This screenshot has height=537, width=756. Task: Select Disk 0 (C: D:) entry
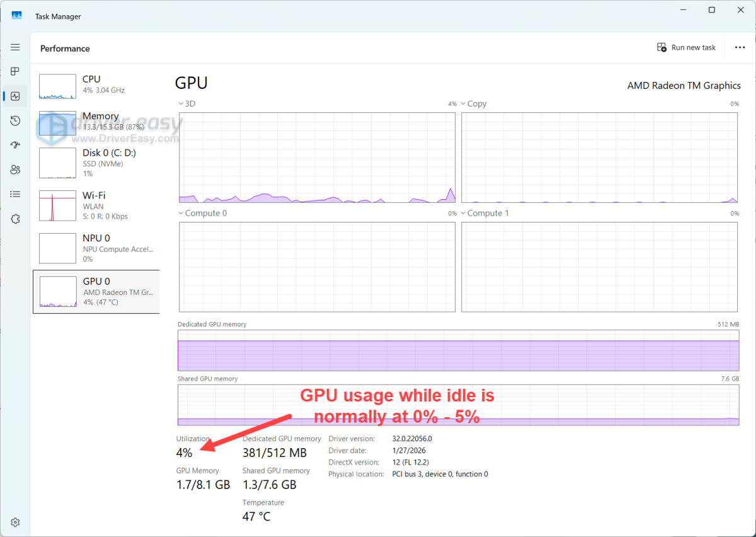(x=96, y=163)
